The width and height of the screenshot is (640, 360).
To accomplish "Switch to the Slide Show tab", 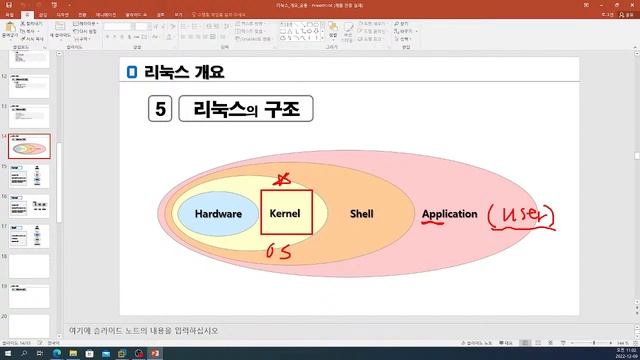I will click(x=136, y=15).
